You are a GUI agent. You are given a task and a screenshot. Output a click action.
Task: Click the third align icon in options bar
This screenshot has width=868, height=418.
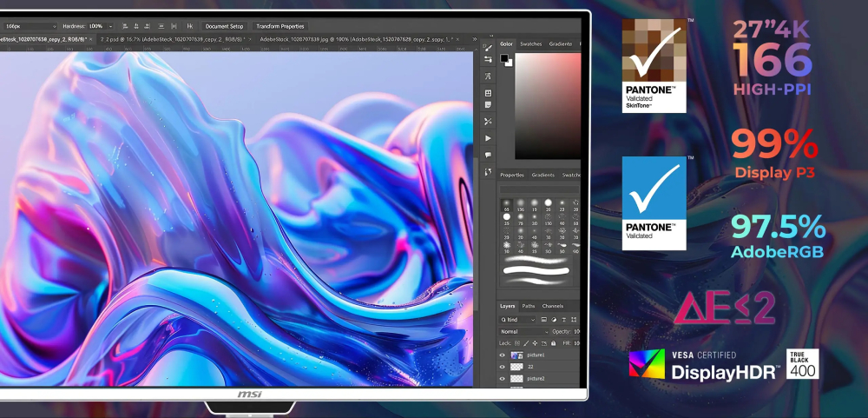pos(148,26)
